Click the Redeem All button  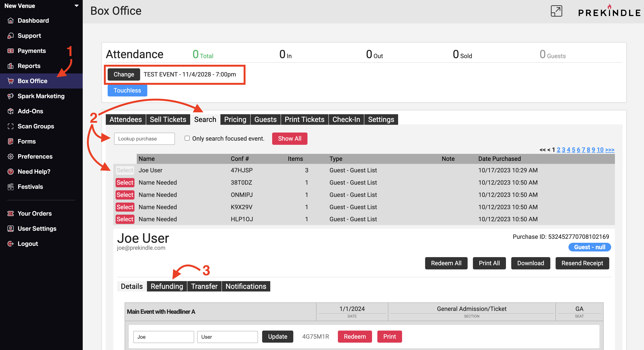tap(446, 263)
